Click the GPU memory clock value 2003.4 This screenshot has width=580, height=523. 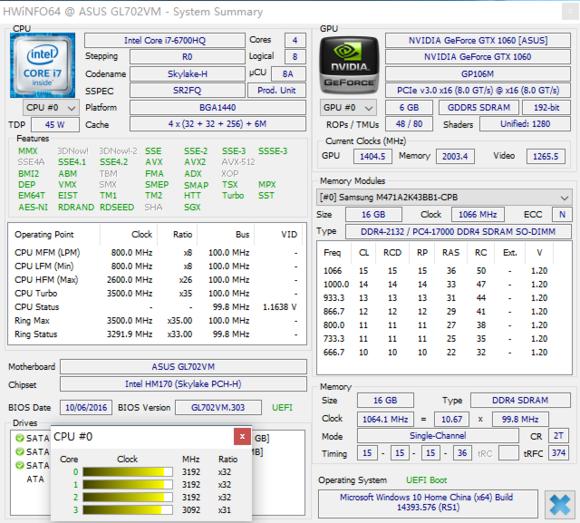pyautogui.click(x=455, y=156)
